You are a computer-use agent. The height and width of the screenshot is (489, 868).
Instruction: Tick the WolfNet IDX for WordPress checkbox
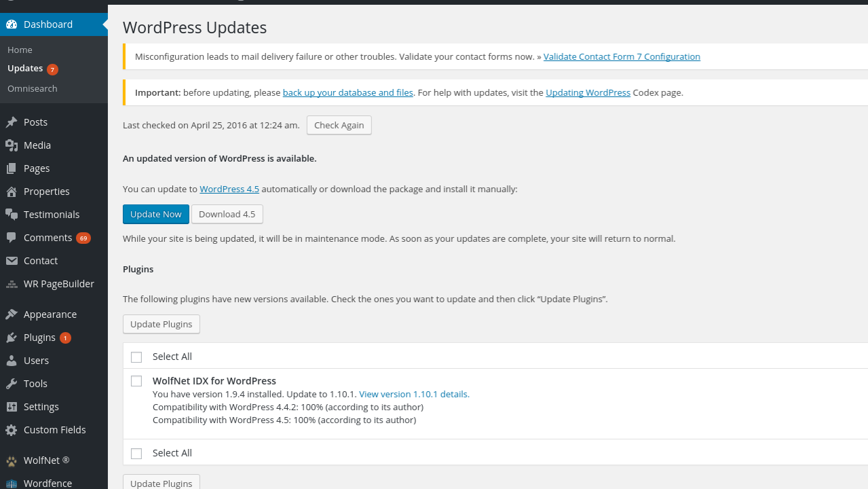(136, 381)
